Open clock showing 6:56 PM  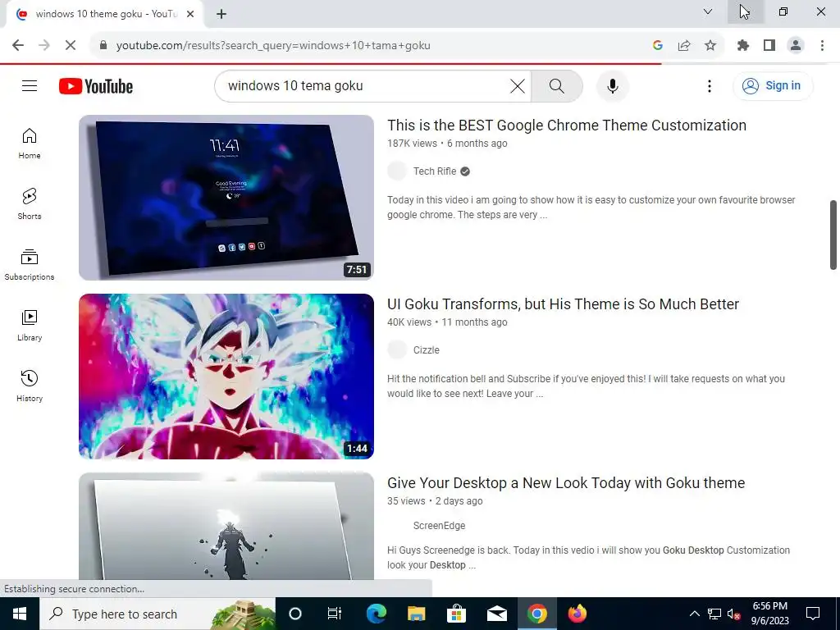tap(769, 614)
